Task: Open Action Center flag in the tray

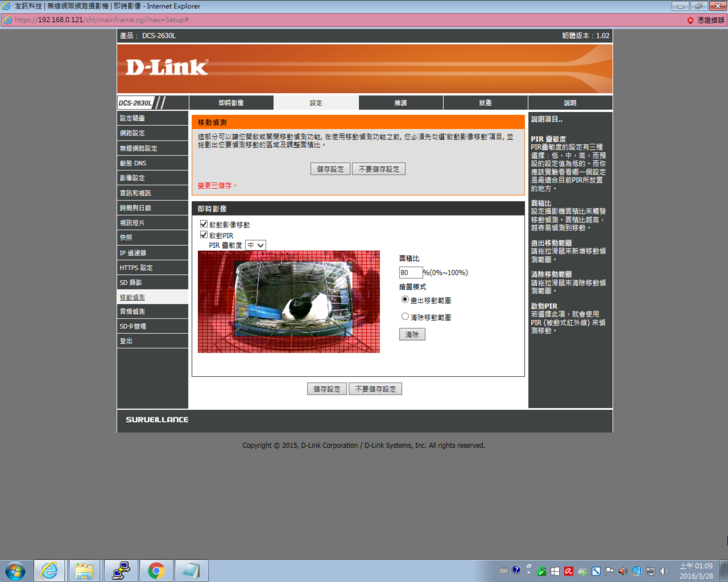Action: pos(610,571)
